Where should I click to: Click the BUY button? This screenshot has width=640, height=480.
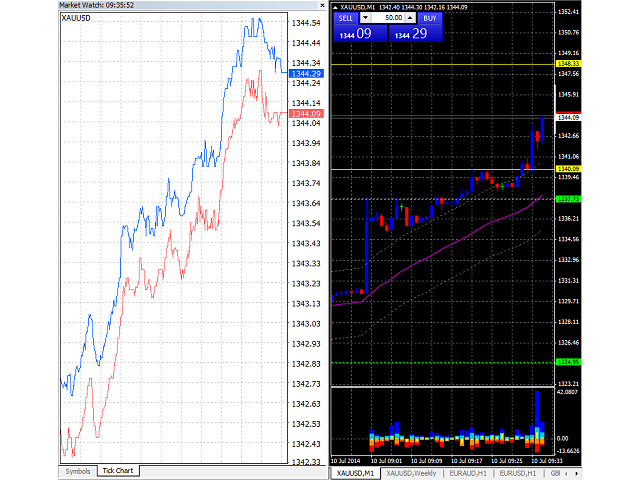[x=430, y=18]
